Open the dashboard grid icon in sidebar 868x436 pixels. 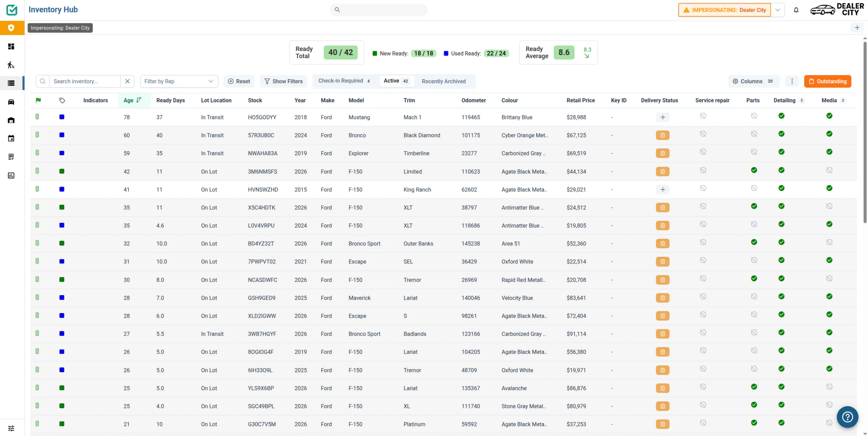coord(11,46)
